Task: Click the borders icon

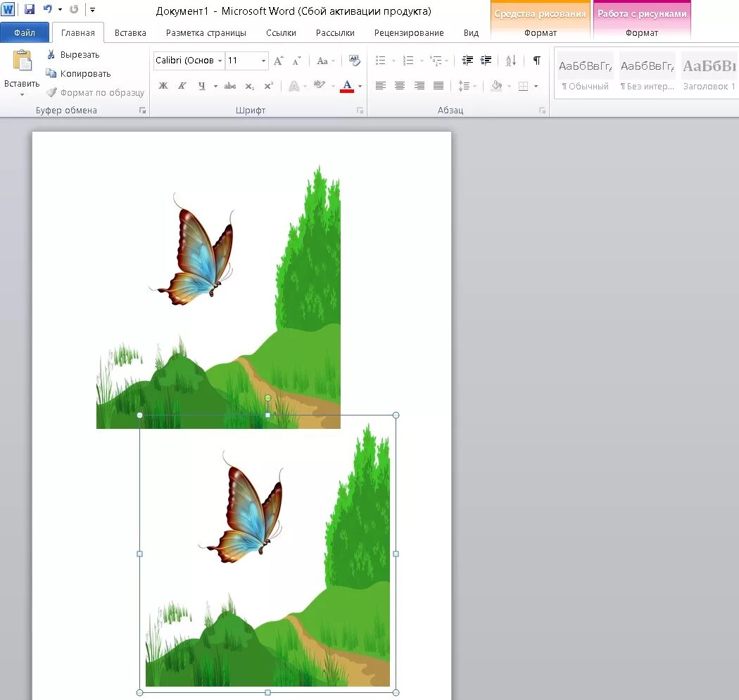Action: (523, 86)
